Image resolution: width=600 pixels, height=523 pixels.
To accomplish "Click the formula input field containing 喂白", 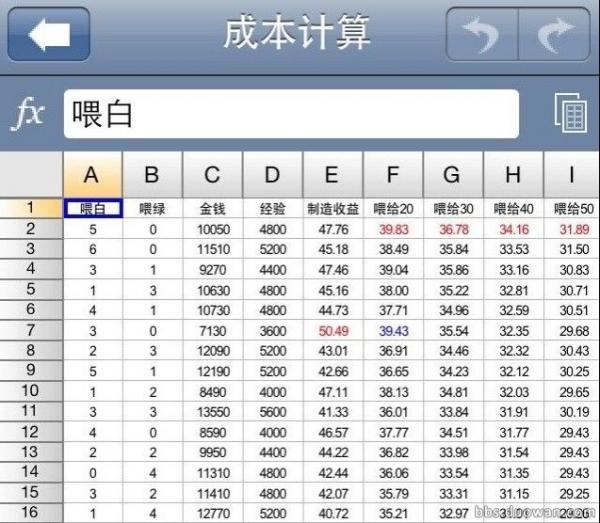I will point(291,114).
